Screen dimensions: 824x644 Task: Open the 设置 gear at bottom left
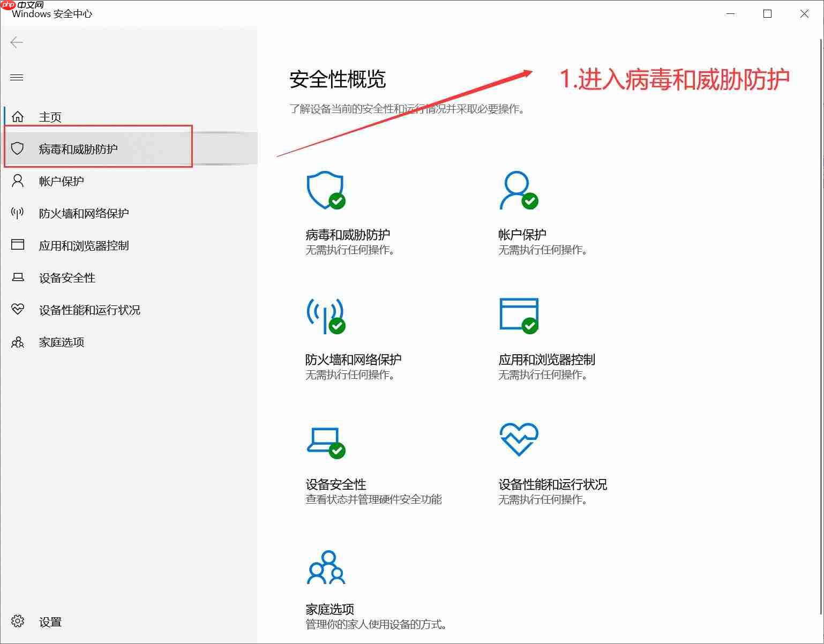click(x=18, y=621)
